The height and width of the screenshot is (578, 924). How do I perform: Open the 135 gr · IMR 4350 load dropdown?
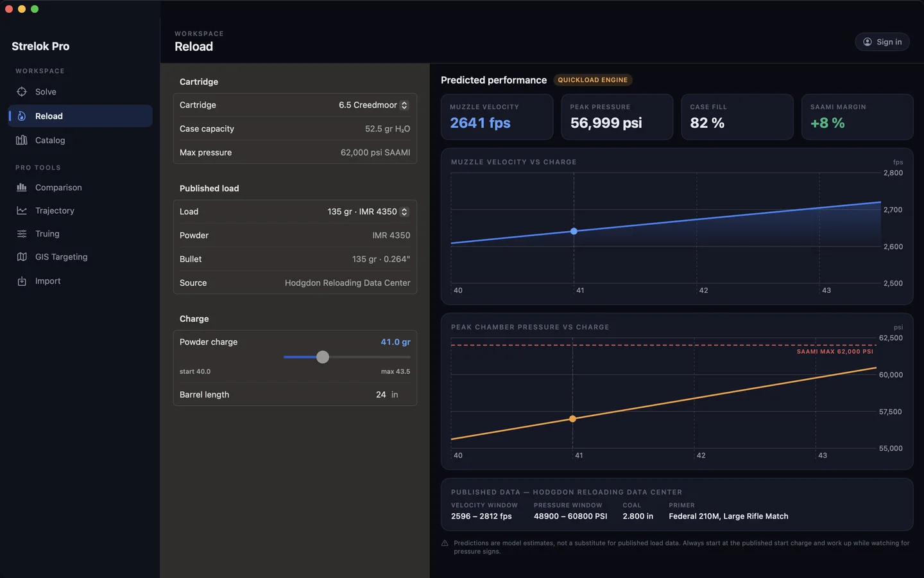[x=368, y=212]
